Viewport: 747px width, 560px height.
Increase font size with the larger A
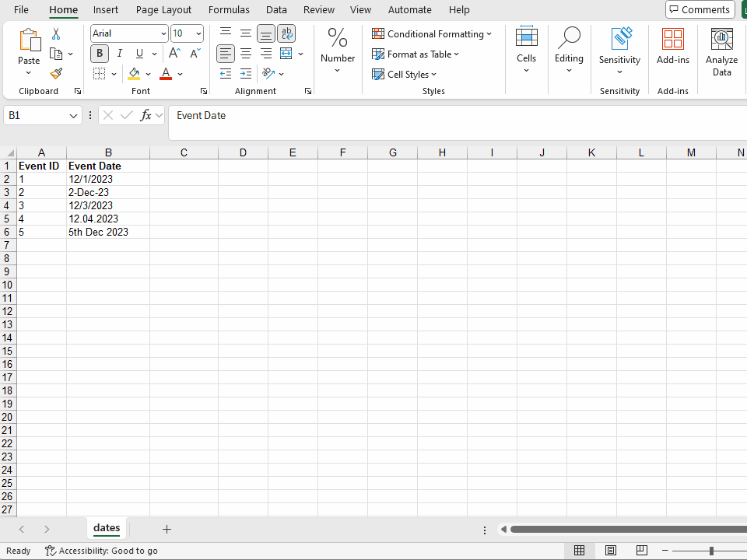[x=174, y=54]
